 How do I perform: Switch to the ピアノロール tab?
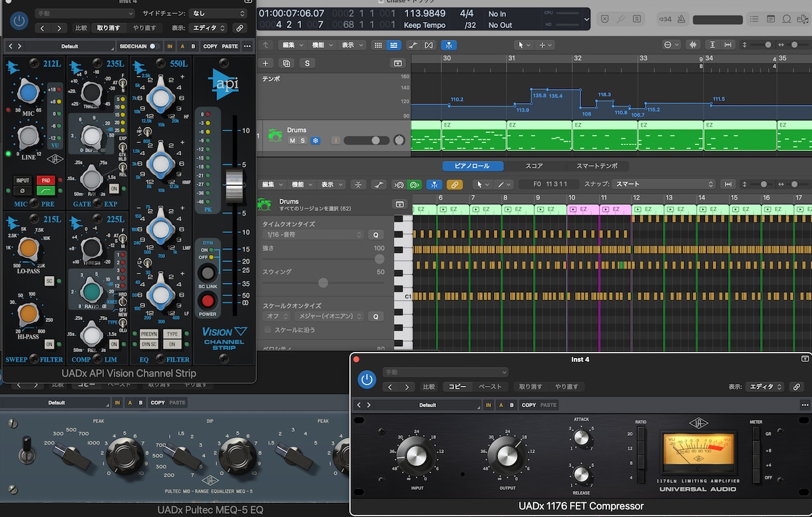click(473, 166)
